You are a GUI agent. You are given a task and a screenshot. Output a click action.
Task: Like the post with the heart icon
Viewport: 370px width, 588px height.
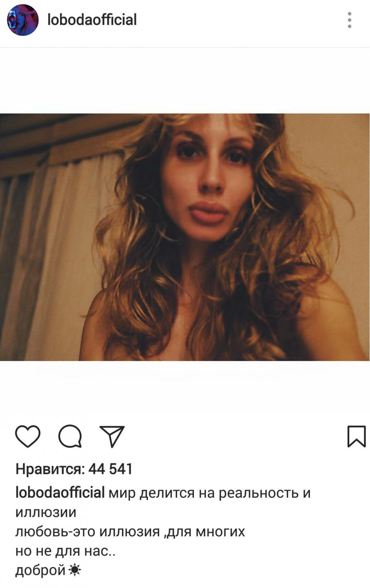pyautogui.click(x=28, y=436)
